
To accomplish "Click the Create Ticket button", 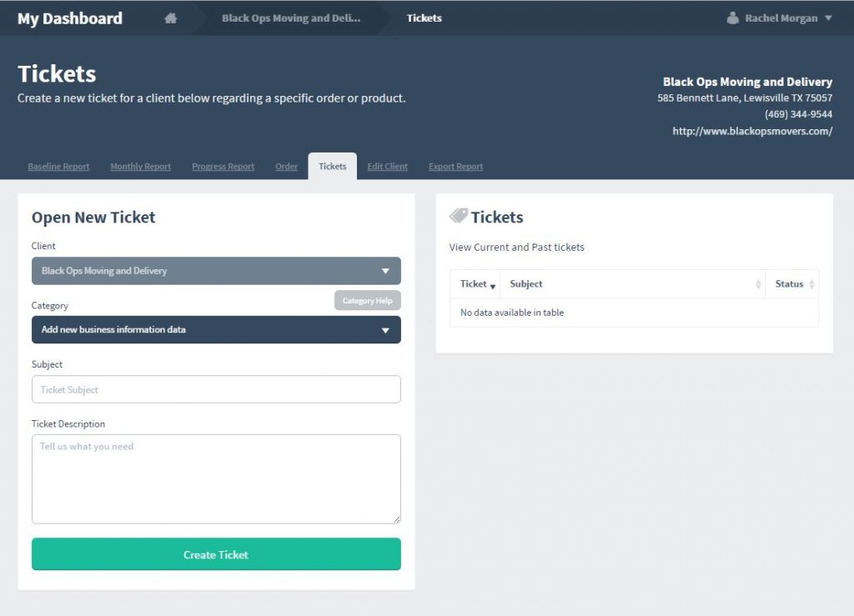I will click(x=216, y=553).
